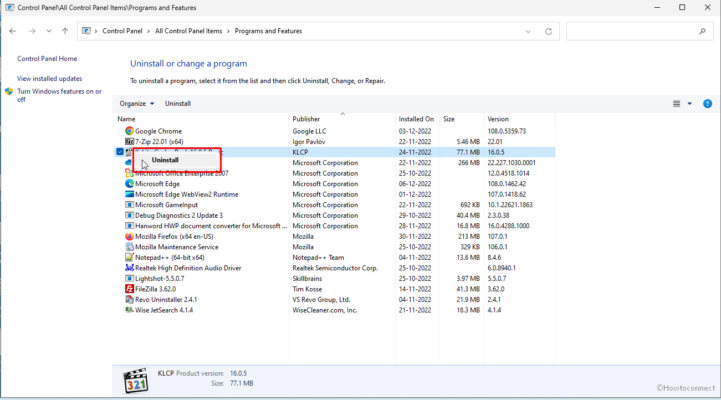The height and width of the screenshot is (400, 721).
Task: Navigate to Control Panel breadcrumb
Action: coord(122,31)
